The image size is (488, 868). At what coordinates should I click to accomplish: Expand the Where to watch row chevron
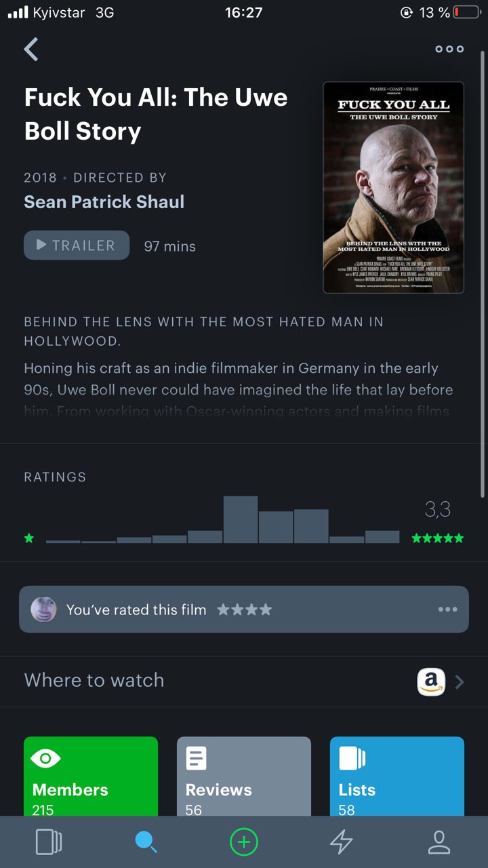tap(460, 682)
